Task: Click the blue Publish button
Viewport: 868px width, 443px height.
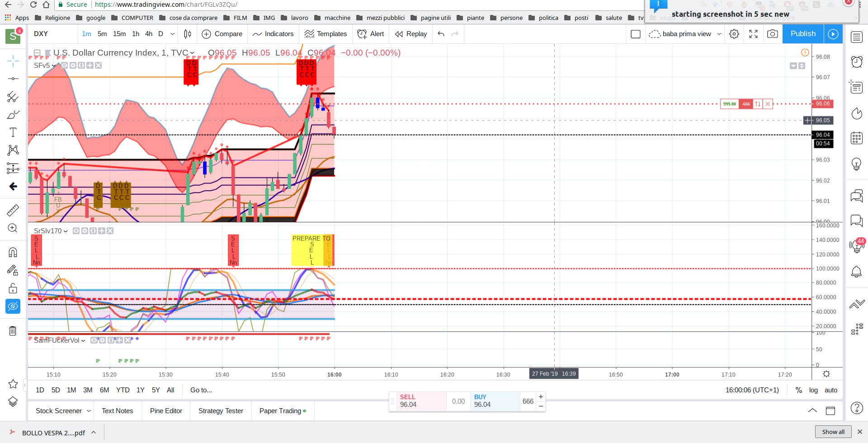Action: [x=803, y=34]
